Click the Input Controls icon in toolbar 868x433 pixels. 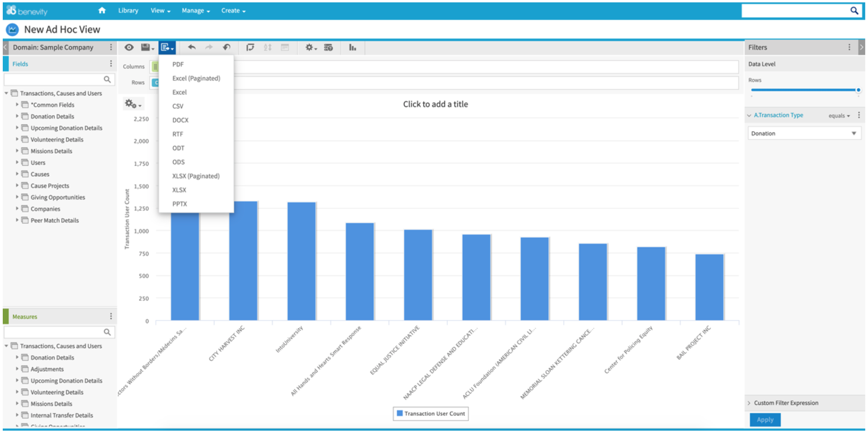[285, 47]
